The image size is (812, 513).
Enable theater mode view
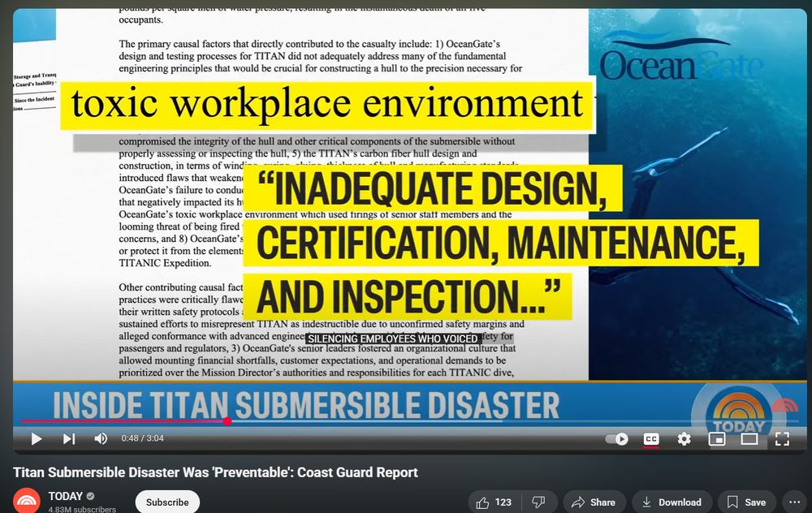749,439
